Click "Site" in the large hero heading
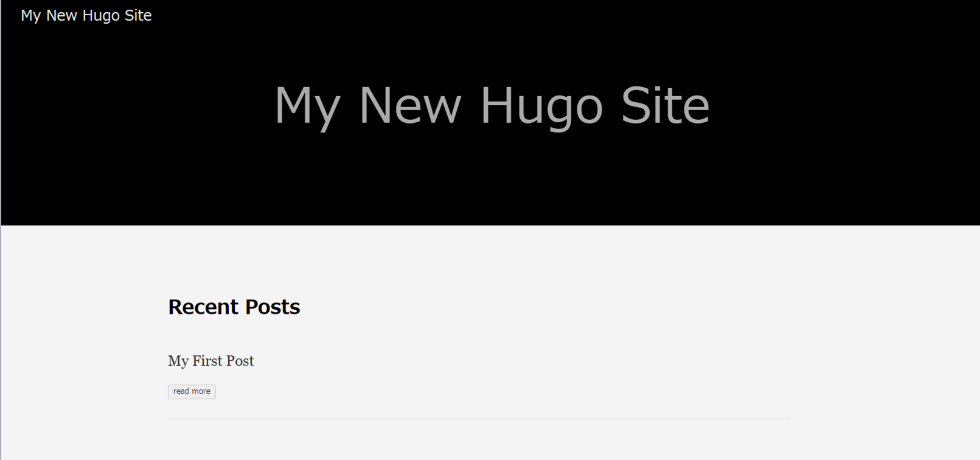 [x=665, y=105]
